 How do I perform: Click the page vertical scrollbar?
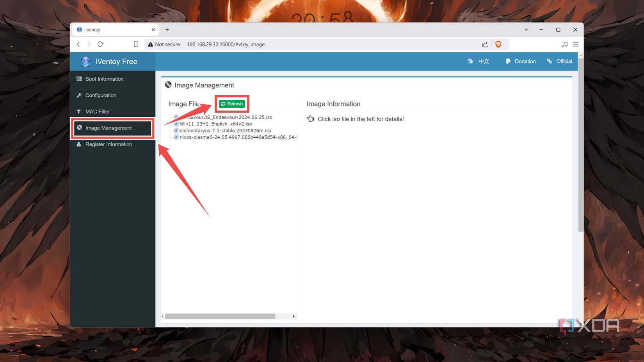click(581, 144)
